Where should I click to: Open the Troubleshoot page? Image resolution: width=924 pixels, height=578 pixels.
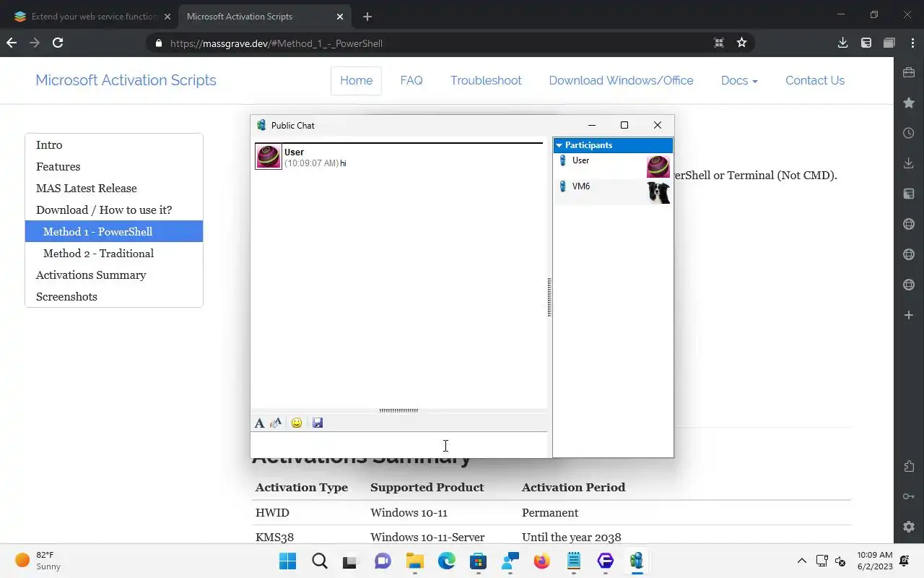click(x=486, y=80)
